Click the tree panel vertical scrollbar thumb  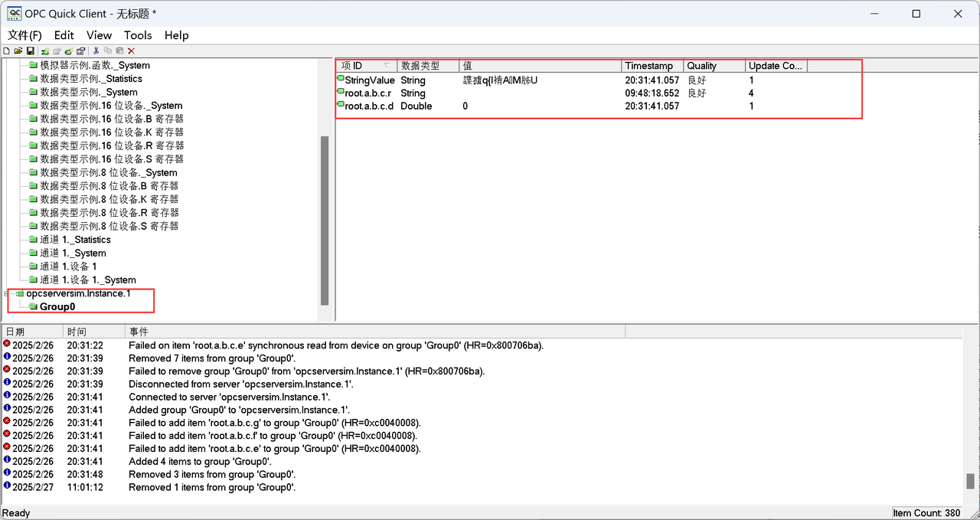(325, 221)
